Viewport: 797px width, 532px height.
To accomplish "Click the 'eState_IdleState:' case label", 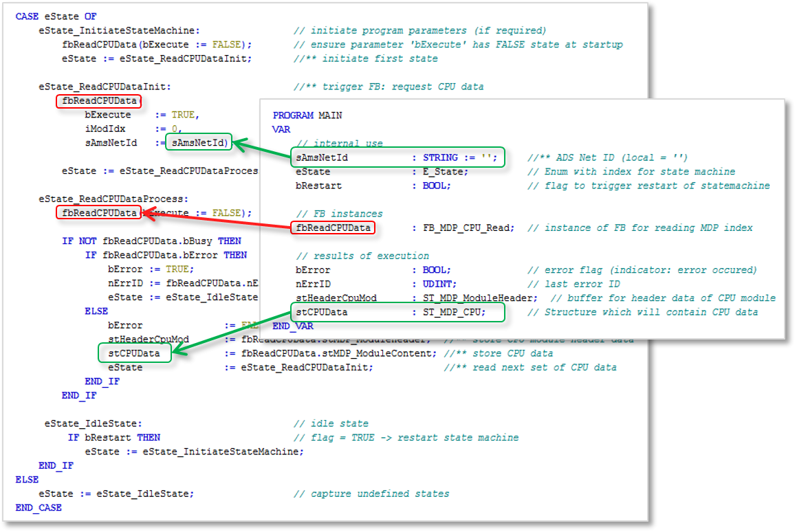I will [93, 423].
